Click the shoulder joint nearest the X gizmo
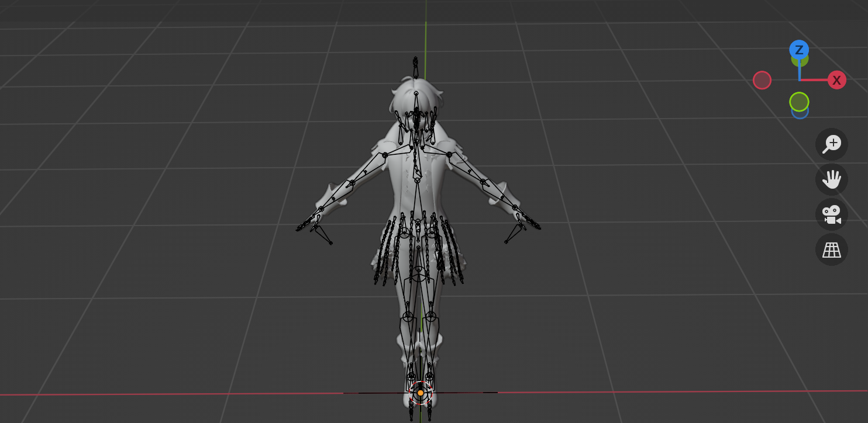 coord(449,155)
